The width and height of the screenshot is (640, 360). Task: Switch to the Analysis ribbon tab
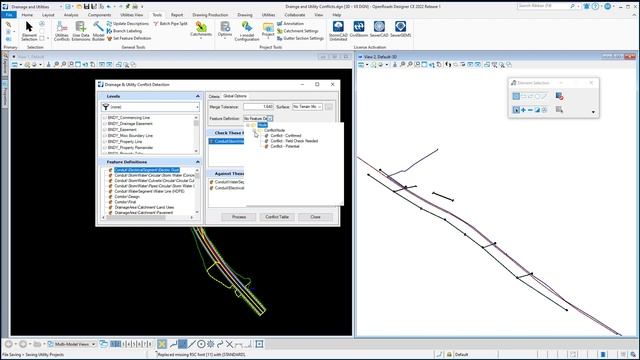coord(71,15)
